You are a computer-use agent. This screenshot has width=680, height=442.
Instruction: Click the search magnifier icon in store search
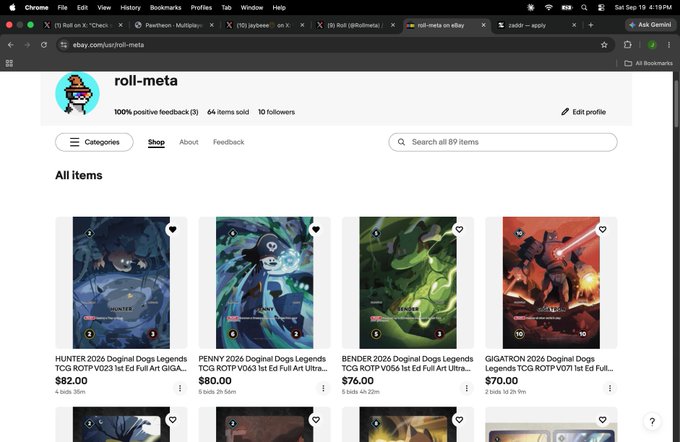(402, 142)
